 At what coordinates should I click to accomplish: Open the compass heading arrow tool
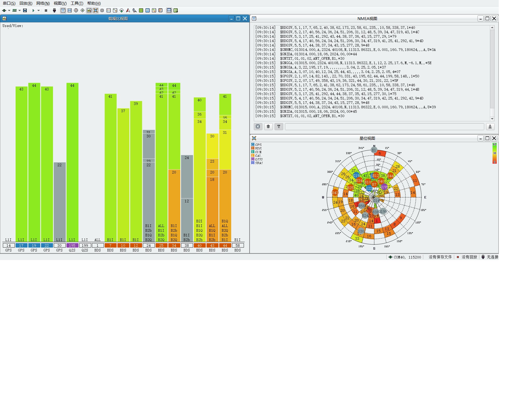pyautogui.click(x=128, y=10)
